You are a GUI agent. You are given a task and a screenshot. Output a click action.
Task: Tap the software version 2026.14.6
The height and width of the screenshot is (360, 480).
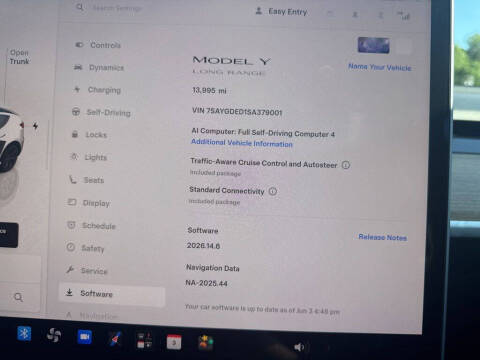(x=203, y=246)
